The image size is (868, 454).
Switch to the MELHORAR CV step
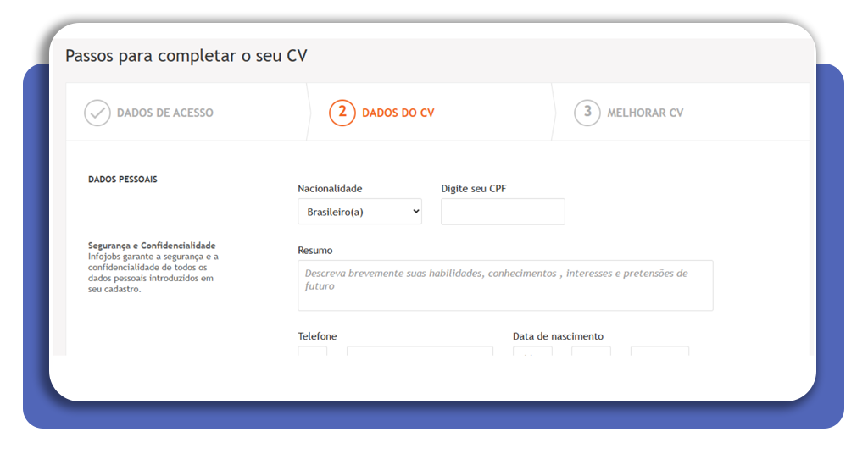point(644,113)
